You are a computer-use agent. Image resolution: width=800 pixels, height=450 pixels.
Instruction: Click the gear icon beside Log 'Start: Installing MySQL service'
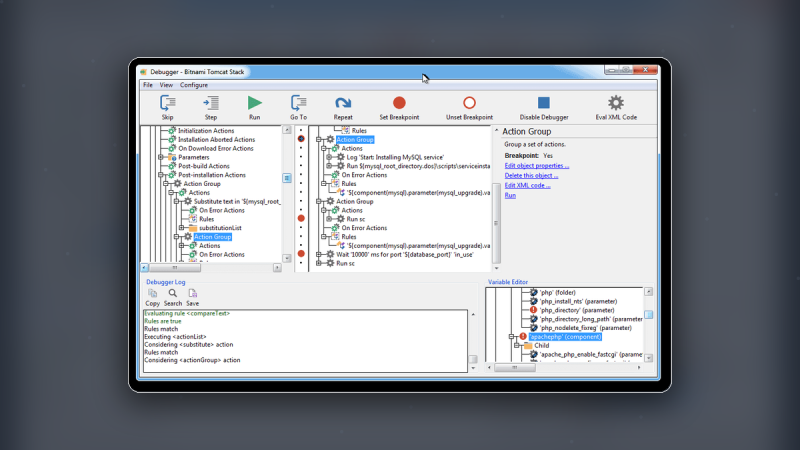340,157
